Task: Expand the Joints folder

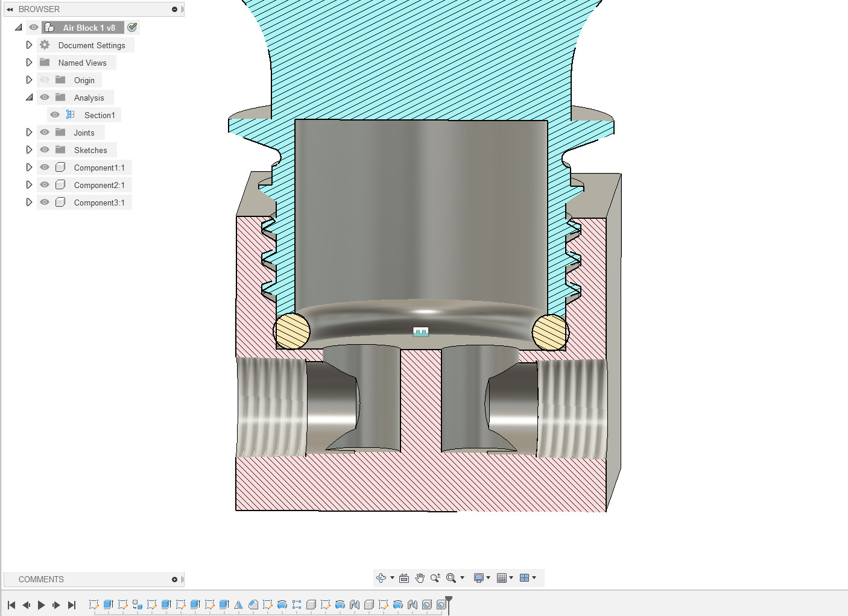Action: (29, 132)
